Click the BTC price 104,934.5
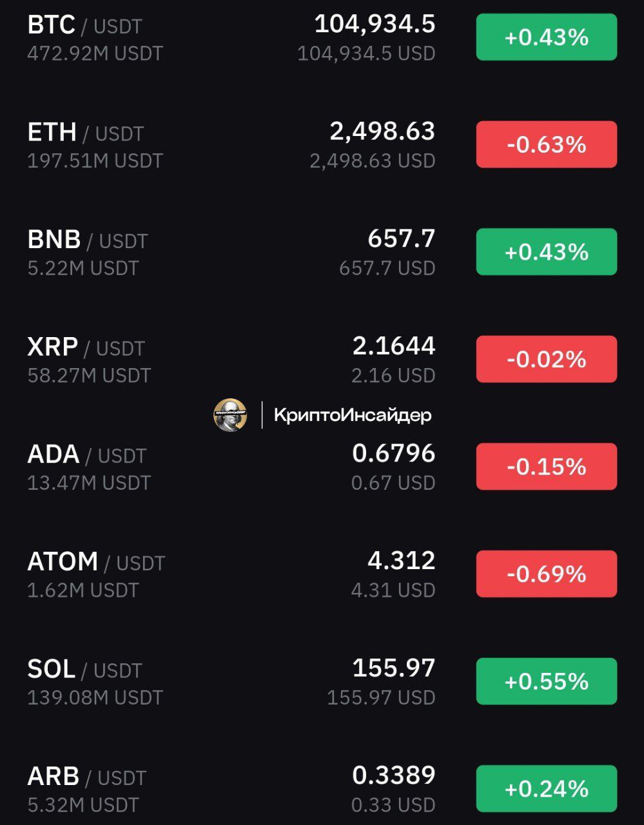Screen dimensions: 644x825 click(x=375, y=24)
